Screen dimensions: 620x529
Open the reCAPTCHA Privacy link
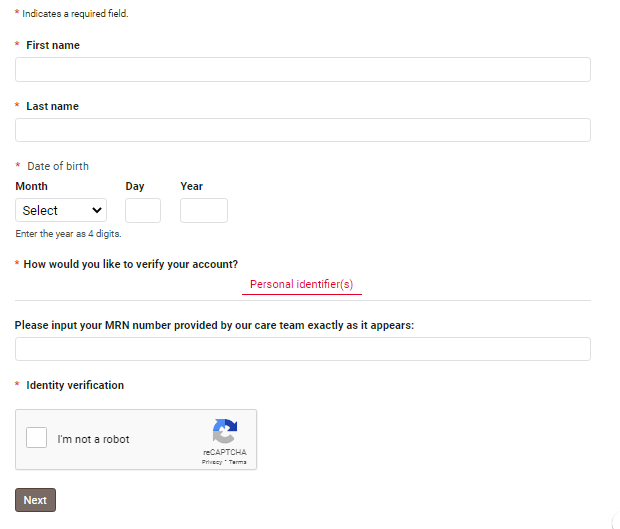click(211, 462)
